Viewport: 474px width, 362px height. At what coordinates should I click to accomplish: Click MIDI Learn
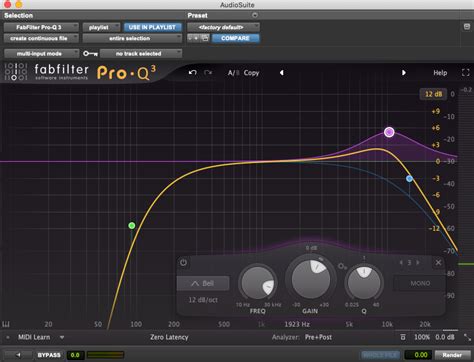34,337
